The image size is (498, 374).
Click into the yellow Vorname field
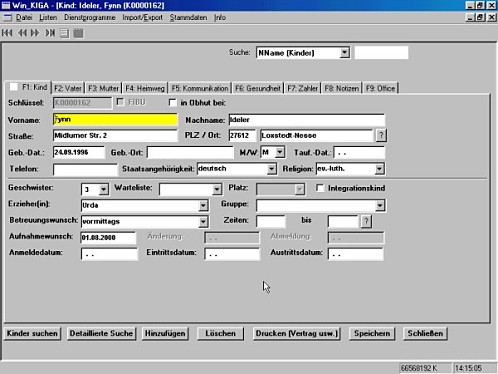(x=115, y=119)
